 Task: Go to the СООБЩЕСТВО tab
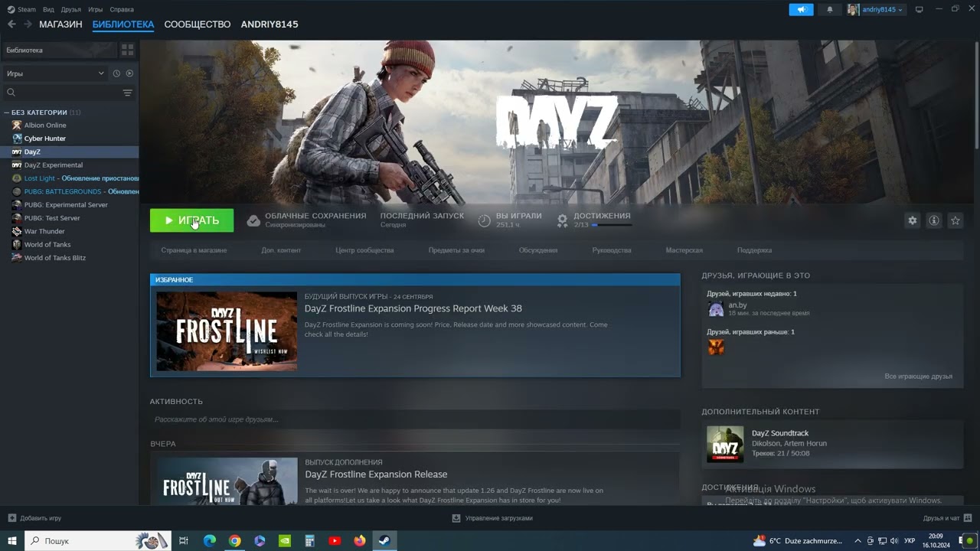pos(198,24)
